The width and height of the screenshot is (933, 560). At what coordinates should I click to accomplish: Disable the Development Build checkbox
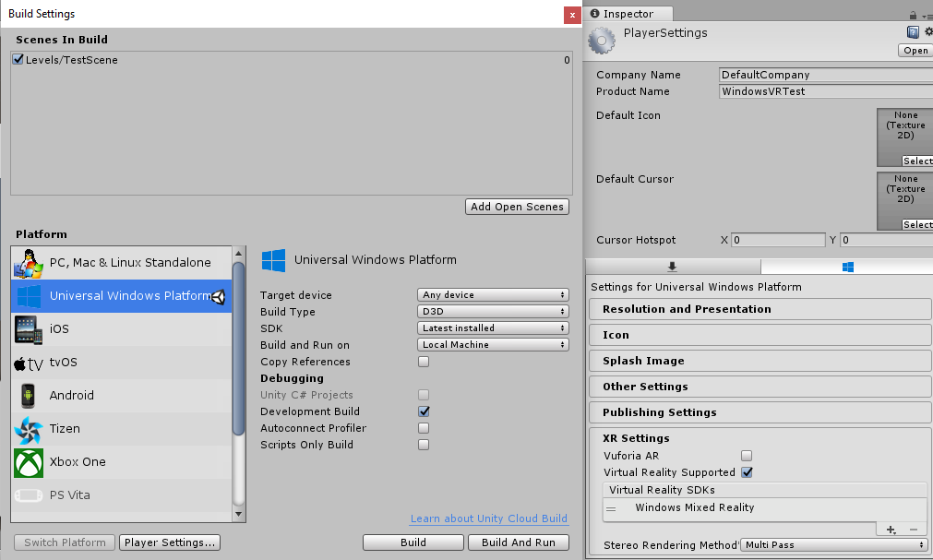424,411
